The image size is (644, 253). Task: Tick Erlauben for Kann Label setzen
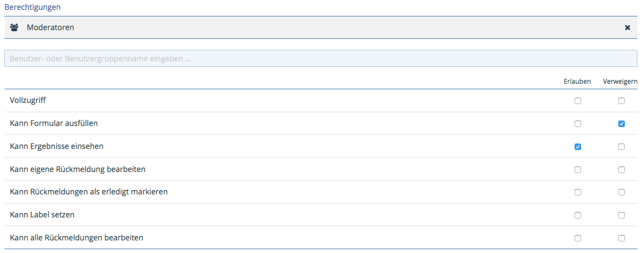tap(578, 215)
